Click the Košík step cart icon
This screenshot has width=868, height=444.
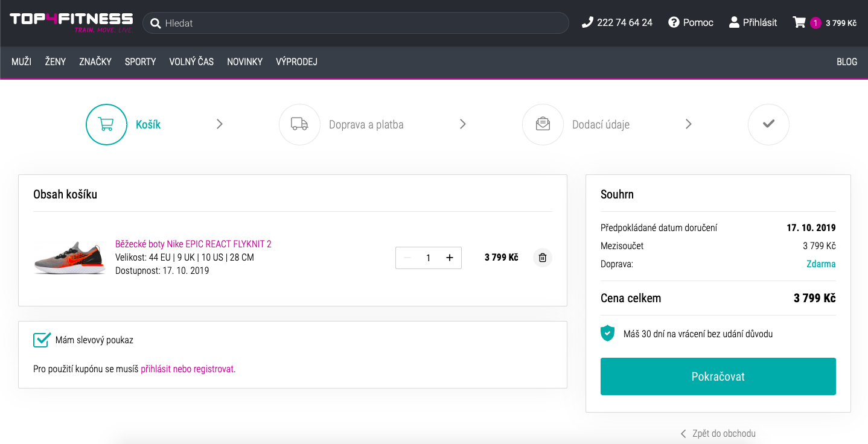[x=106, y=124]
